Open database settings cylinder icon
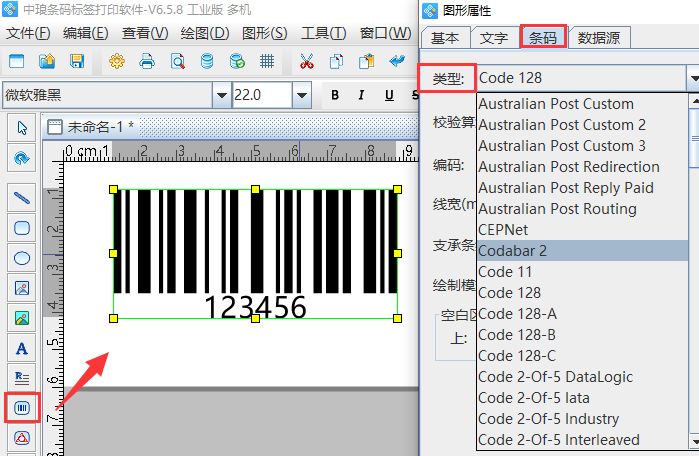 pos(207,61)
